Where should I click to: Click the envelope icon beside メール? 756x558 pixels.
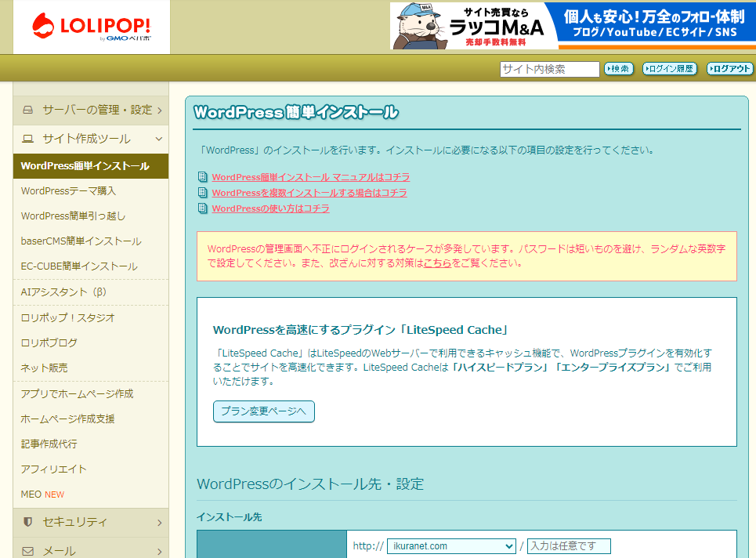coord(28,551)
